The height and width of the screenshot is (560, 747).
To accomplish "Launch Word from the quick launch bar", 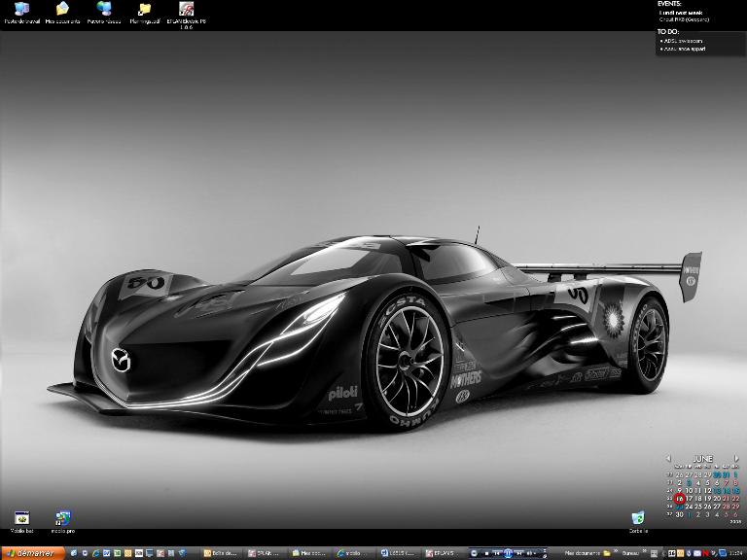I will point(106,553).
